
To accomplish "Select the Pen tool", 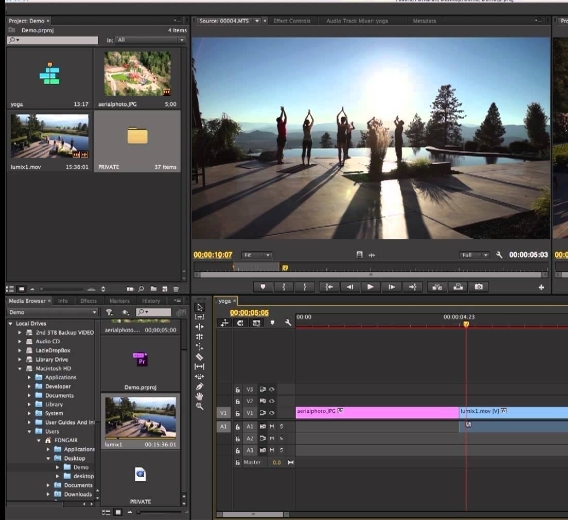I will (x=200, y=386).
